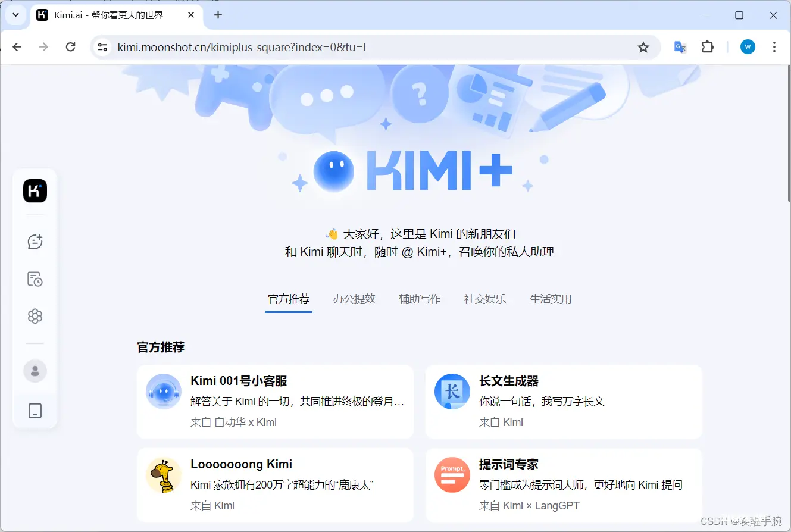Image resolution: width=791 pixels, height=532 pixels.
Task: Click text 来自 自动华 x Kimi
Action: pos(233,423)
